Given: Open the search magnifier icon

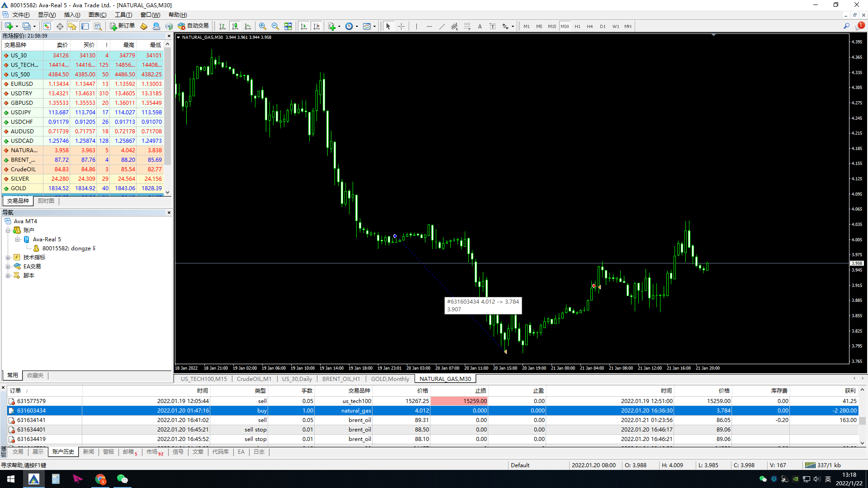Looking at the screenshot, I should point(846,26).
